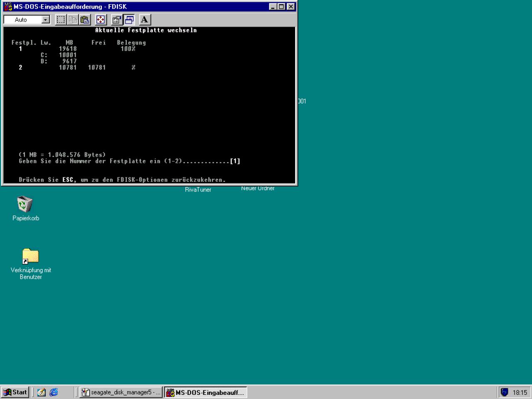
Task: Launch Internet Explorer quick launch icon
Action: (54, 392)
